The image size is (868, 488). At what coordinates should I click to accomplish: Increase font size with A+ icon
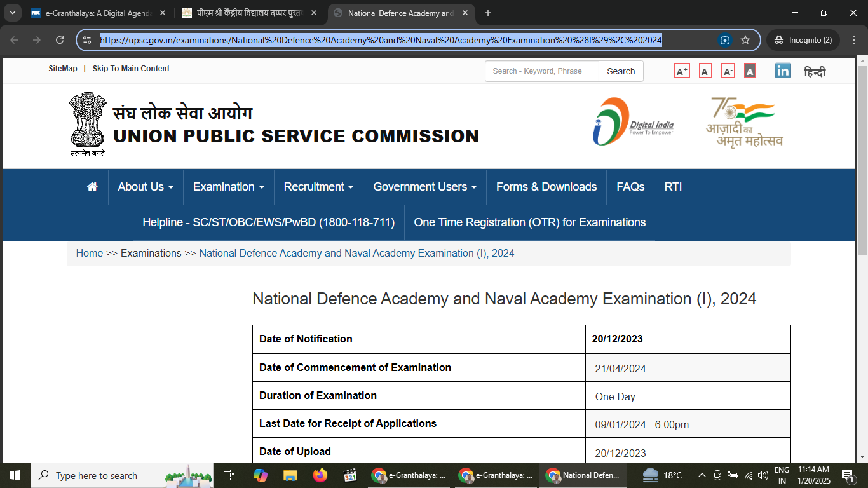682,71
